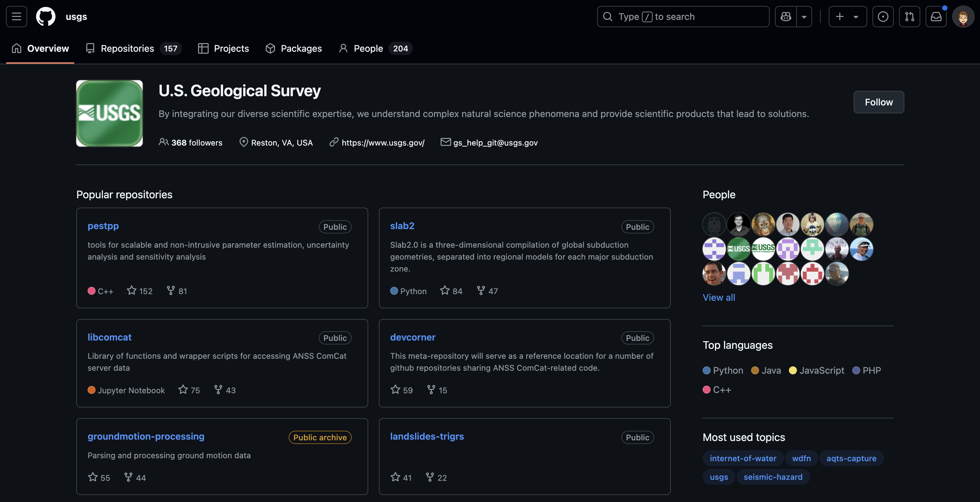
Task: Filter by JavaScript top language
Action: pos(816,370)
